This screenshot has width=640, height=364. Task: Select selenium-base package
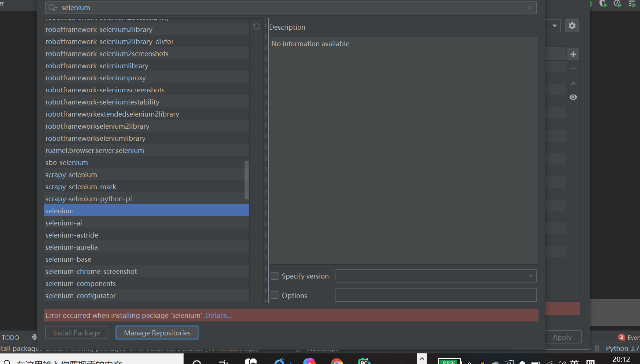pyautogui.click(x=147, y=259)
